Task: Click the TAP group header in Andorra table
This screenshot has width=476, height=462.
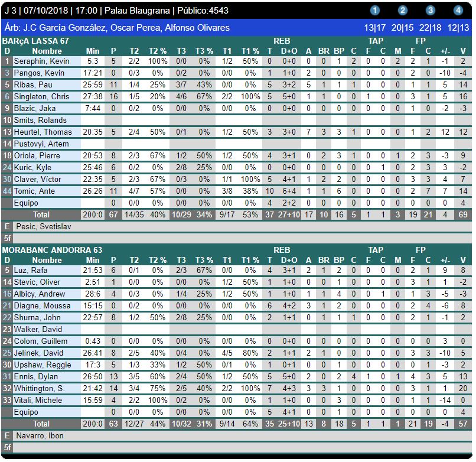Action: pyautogui.click(x=376, y=250)
